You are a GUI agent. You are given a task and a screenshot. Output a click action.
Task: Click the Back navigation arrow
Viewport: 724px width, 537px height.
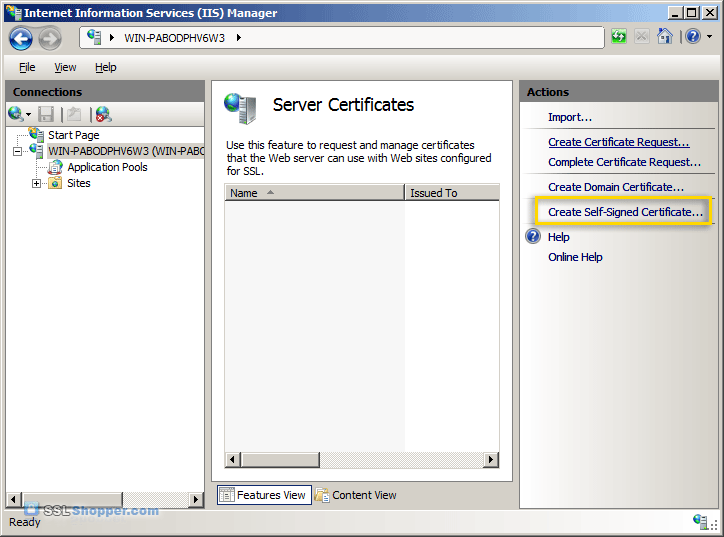pyautogui.click(x=21, y=38)
